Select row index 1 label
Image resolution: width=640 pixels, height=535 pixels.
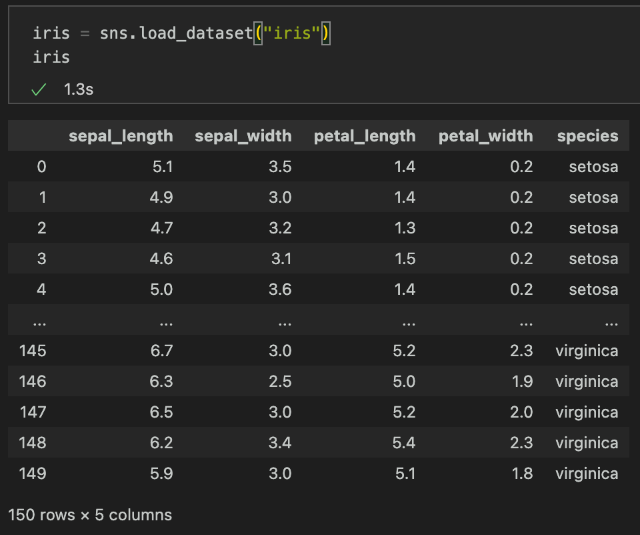[x=42, y=198]
